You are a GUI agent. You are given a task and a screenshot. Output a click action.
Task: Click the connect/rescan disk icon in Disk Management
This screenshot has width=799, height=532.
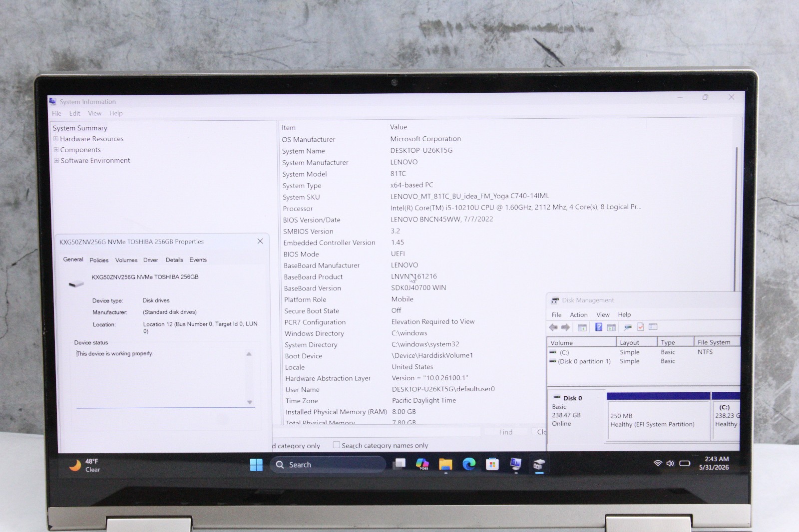coord(628,327)
